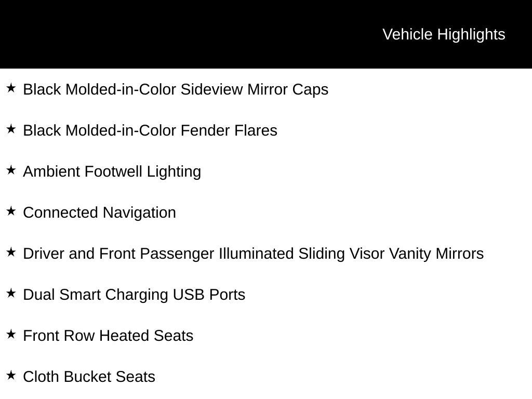Click the star before Dual Smart Charging USB Ports
The width and height of the screenshot is (532, 399).
pyautogui.click(x=11, y=294)
